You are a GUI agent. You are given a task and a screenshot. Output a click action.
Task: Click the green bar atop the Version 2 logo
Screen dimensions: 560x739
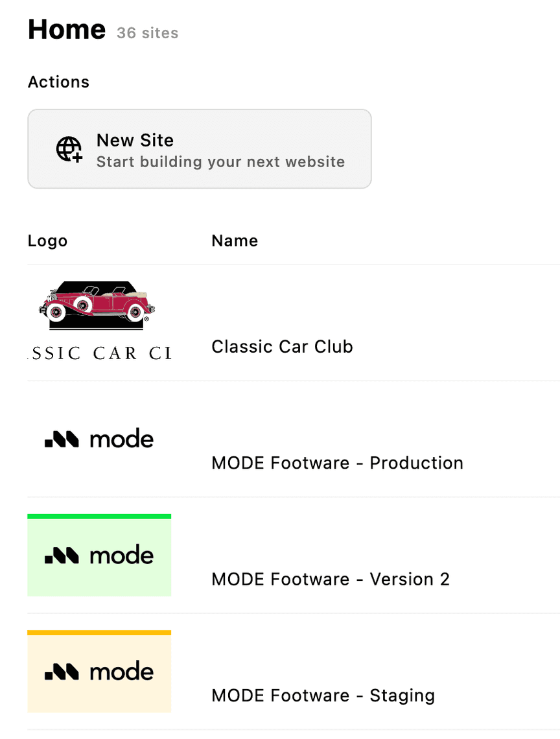99,517
